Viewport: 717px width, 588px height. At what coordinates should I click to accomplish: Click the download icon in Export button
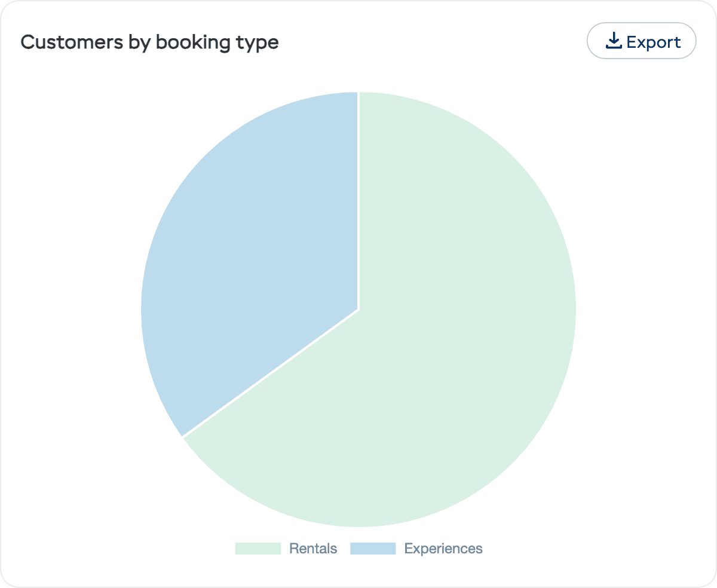[613, 41]
